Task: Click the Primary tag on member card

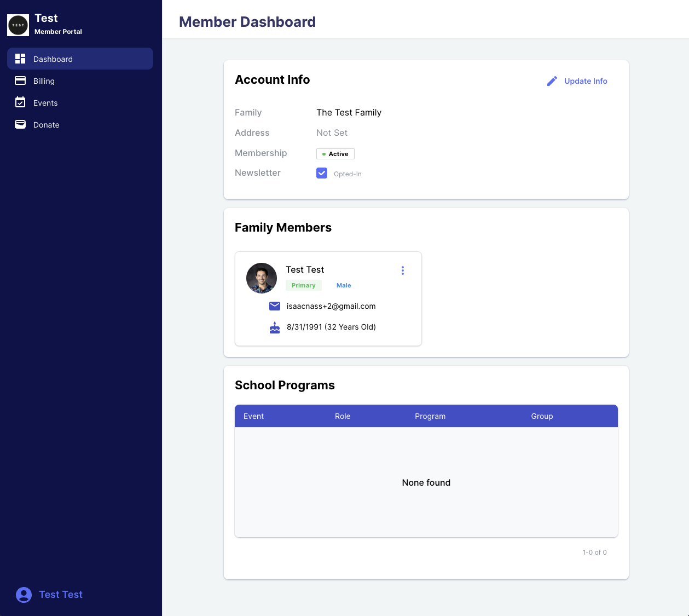Action: coord(303,285)
